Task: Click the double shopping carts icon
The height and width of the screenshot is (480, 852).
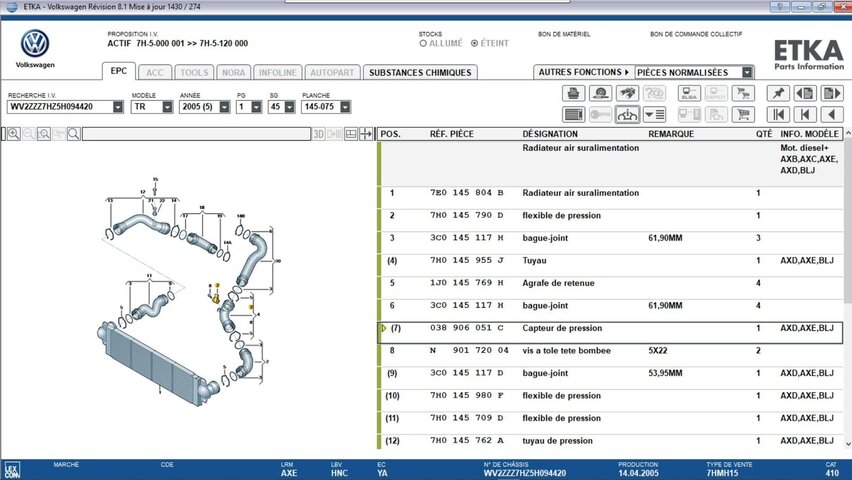Action: pos(743,93)
